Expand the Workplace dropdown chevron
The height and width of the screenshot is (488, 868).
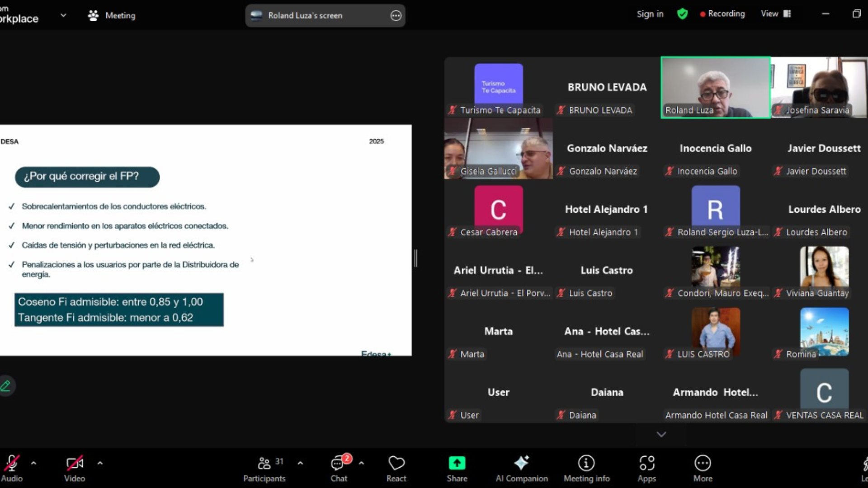(x=63, y=15)
